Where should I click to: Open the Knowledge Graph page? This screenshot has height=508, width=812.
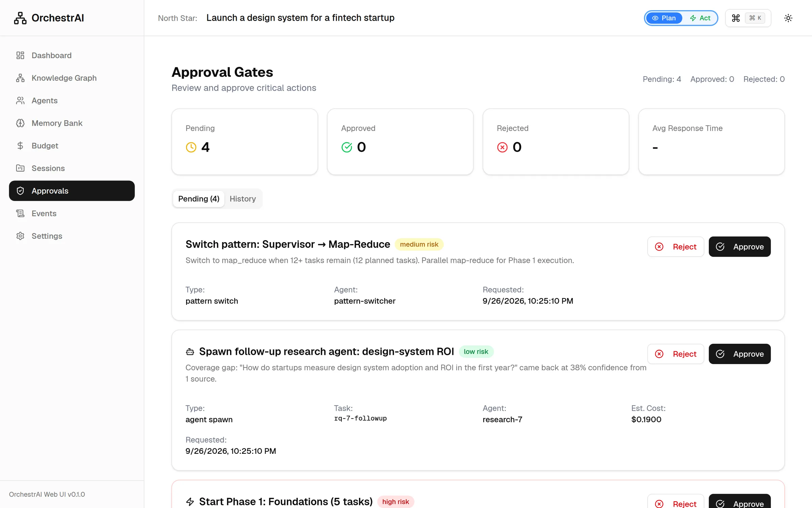pyautogui.click(x=72, y=78)
